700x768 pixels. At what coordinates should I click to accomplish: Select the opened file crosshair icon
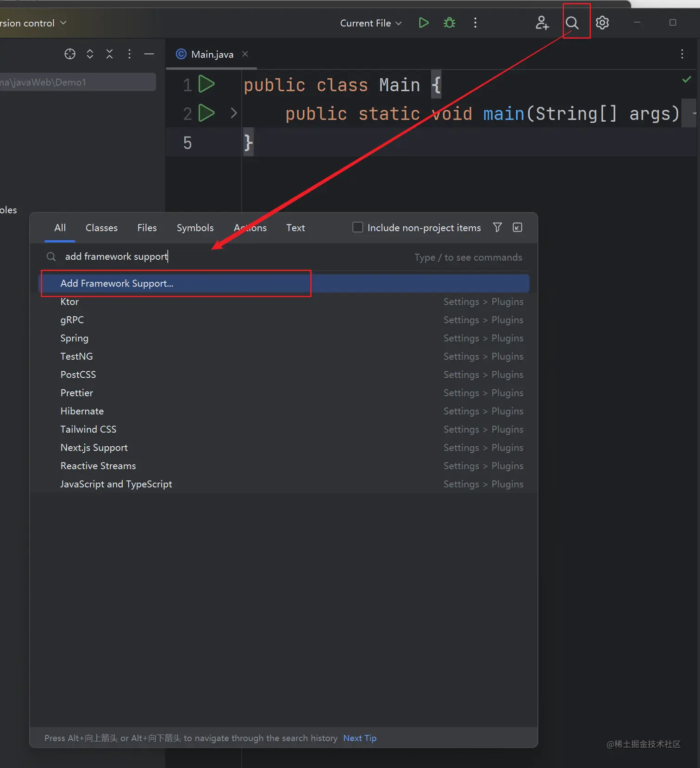[x=70, y=54]
